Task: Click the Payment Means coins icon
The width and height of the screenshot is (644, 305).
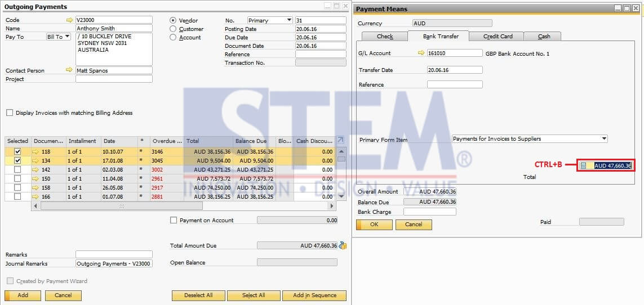Action: click(343, 245)
